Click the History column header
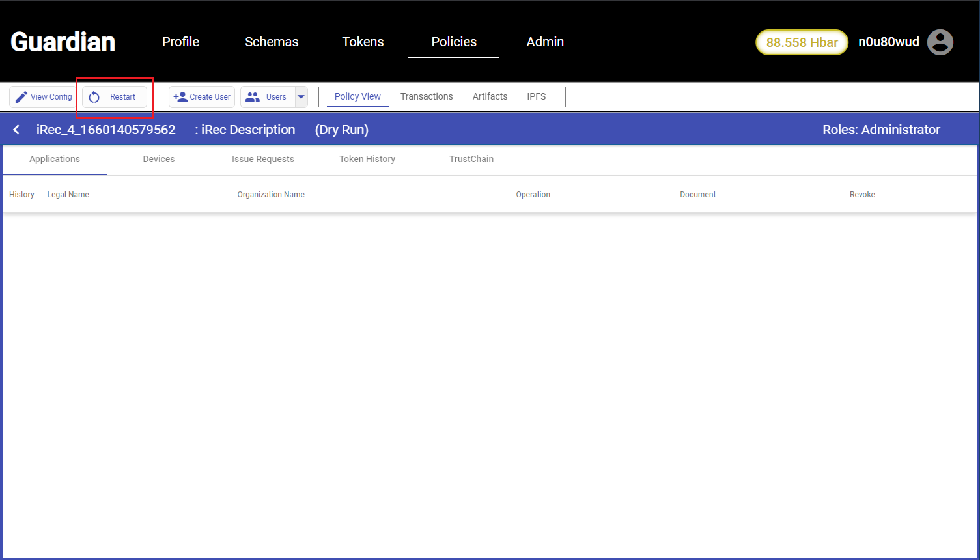 (x=21, y=195)
